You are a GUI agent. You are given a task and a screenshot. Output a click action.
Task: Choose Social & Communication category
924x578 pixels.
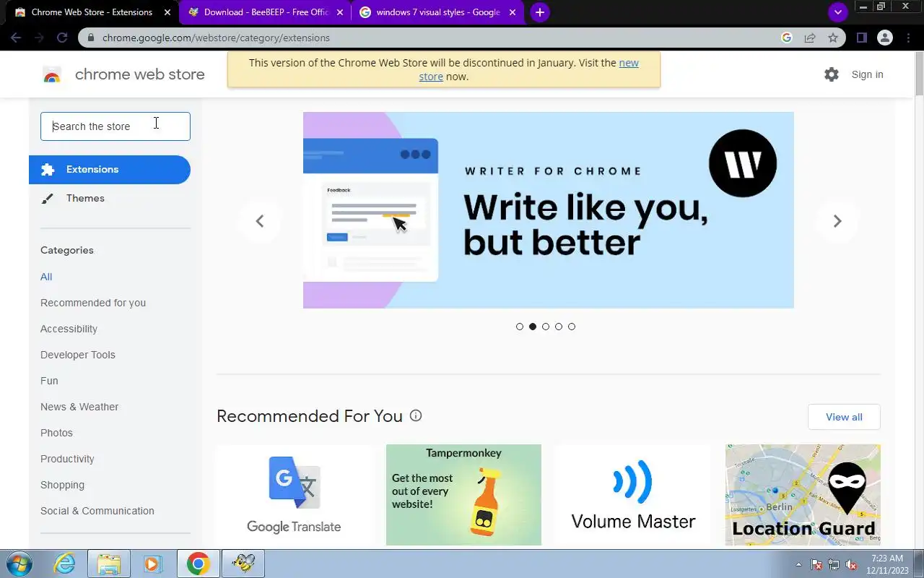(x=97, y=511)
